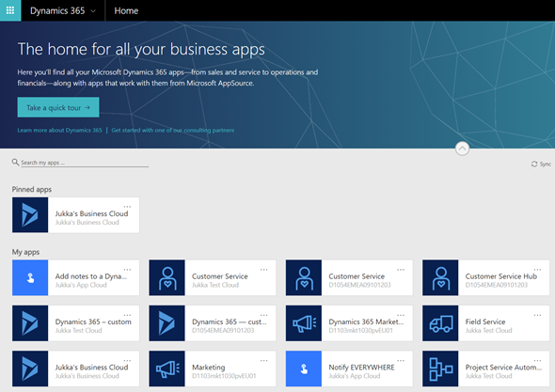Click the My apps heading
Image resolution: width=555 pixels, height=392 pixels.
[25, 252]
